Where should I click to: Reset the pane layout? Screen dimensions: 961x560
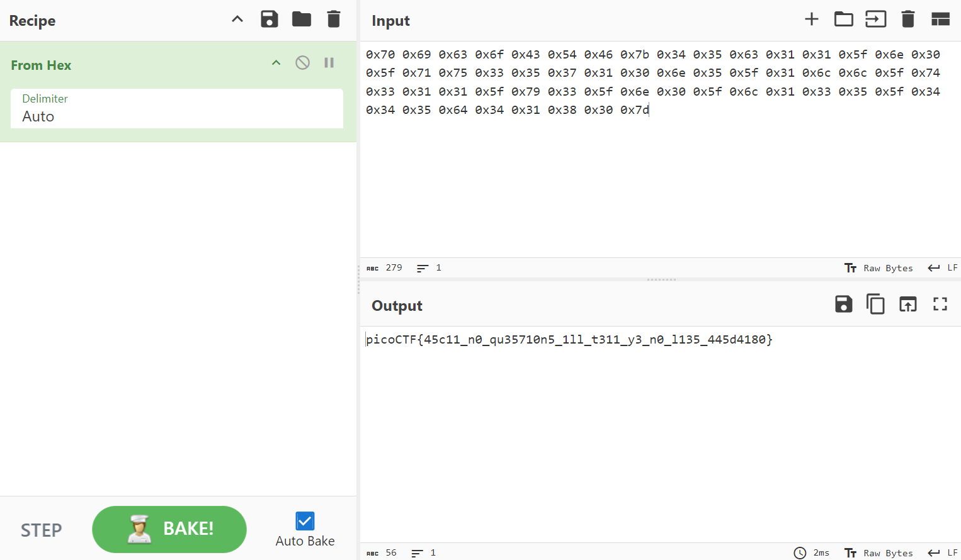pyautogui.click(x=940, y=20)
